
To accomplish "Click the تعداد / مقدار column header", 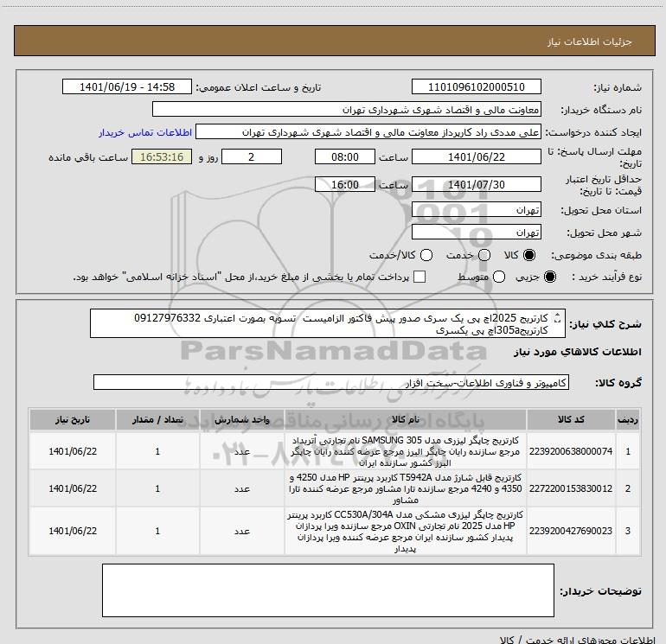I will pyautogui.click(x=157, y=420).
